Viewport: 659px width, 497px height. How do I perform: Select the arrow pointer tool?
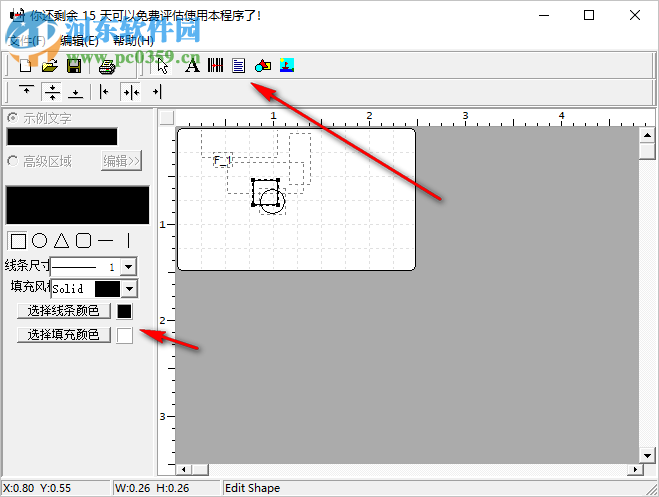163,66
